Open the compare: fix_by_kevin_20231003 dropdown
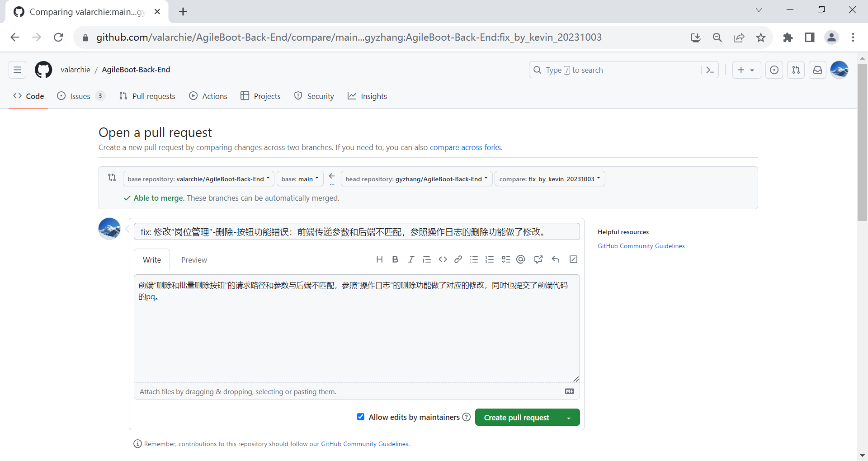Viewport: 868px width, 461px height. coord(550,179)
